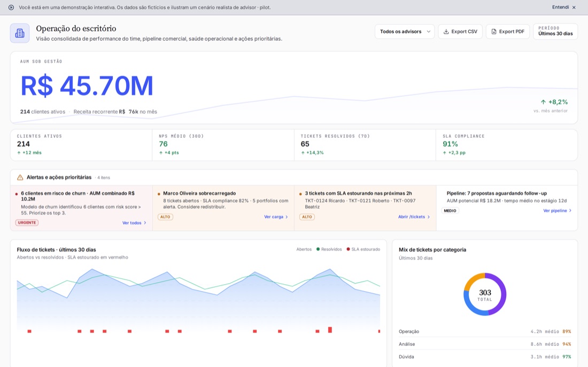Open the Período Últimos 30 dias selector
This screenshot has height=367, width=588.
point(555,32)
